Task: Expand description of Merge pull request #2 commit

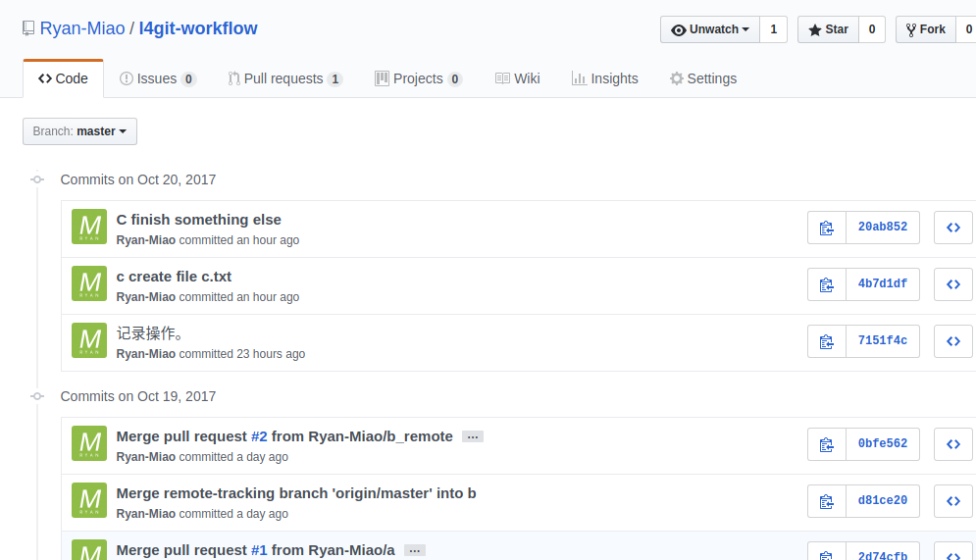Action: (x=473, y=436)
